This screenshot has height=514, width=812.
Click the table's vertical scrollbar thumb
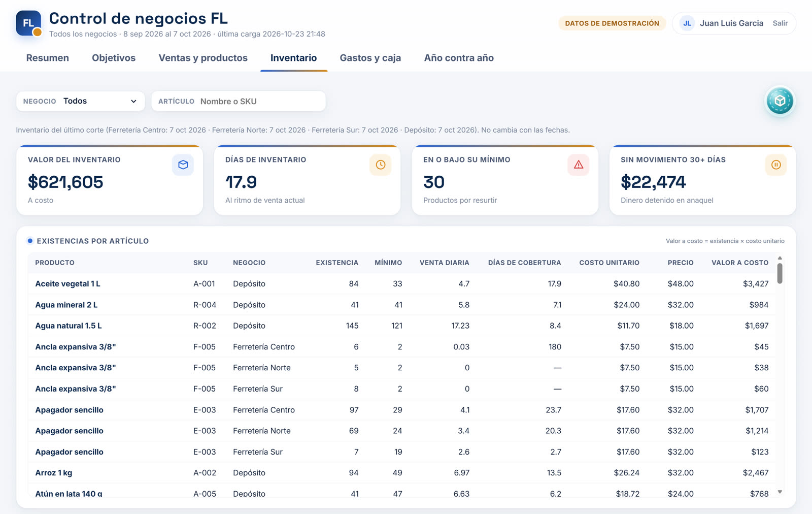pos(780,273)
